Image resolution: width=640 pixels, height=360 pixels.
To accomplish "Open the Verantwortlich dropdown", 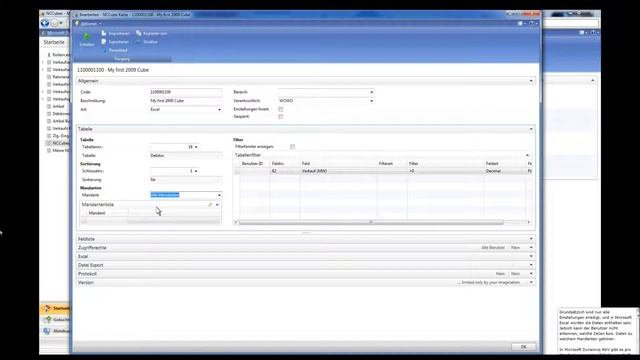I will (x=371, y=101).
